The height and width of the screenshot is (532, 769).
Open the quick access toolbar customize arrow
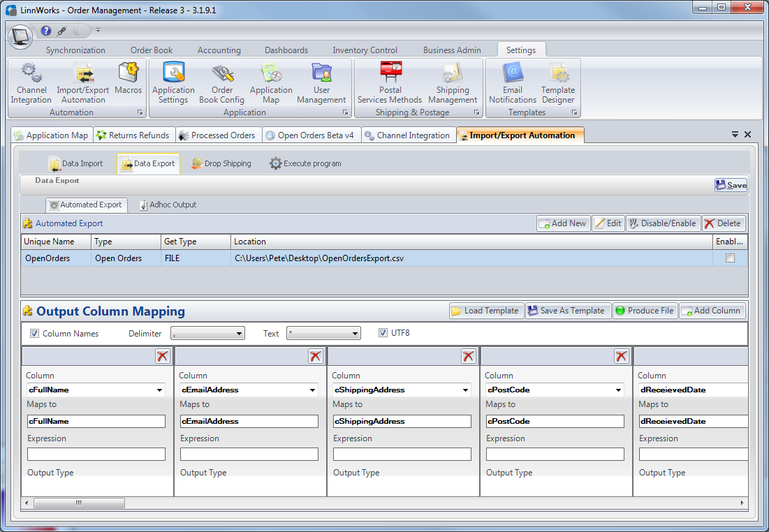[x=98, y=31]
